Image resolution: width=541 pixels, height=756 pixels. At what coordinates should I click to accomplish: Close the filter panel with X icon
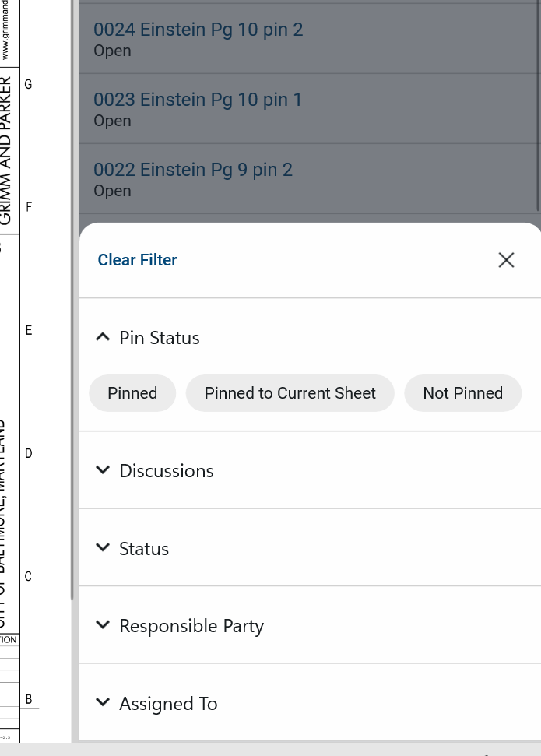(506, 260)
